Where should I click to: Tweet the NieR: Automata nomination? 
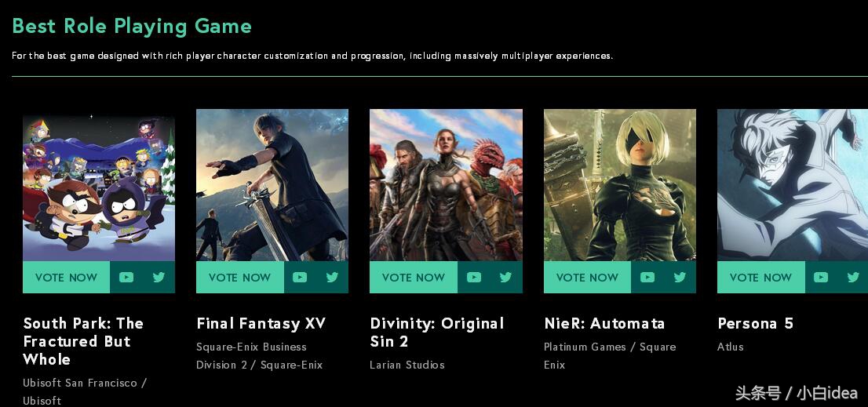tap(680, 277)
